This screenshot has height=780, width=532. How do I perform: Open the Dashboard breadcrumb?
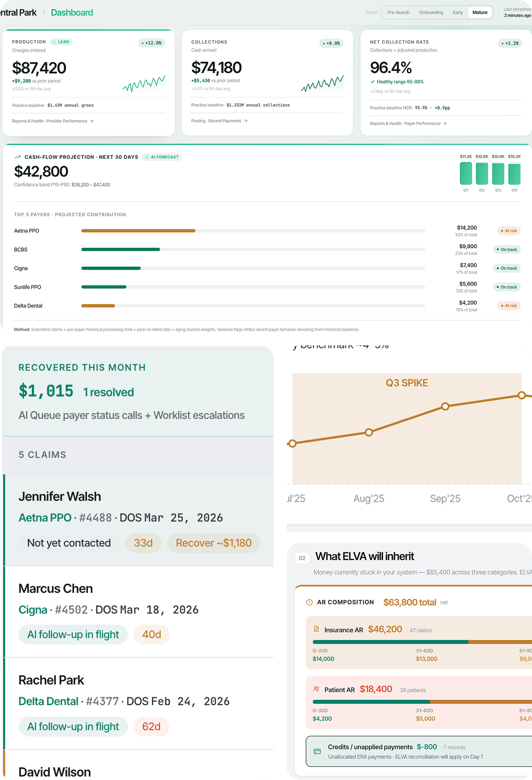[x=72, y=12]
